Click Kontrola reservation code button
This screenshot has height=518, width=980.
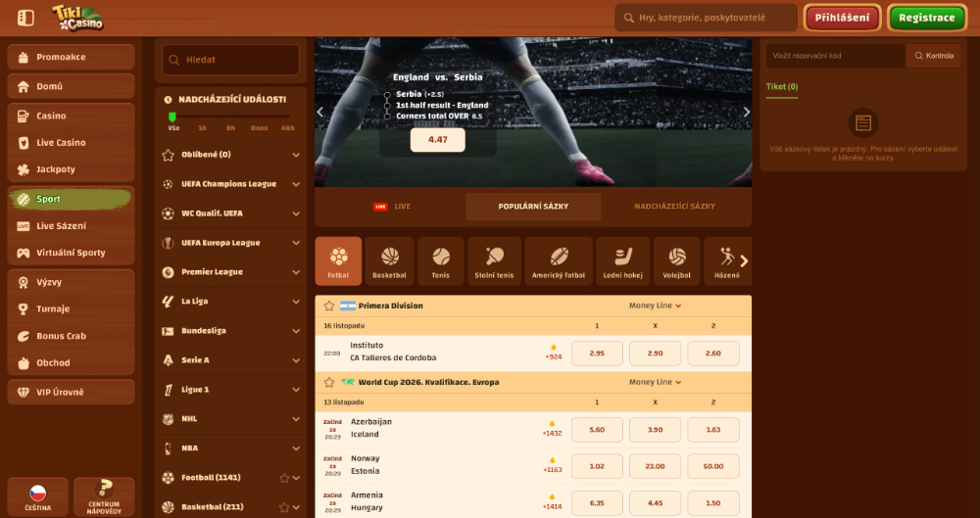coord(934,56)
